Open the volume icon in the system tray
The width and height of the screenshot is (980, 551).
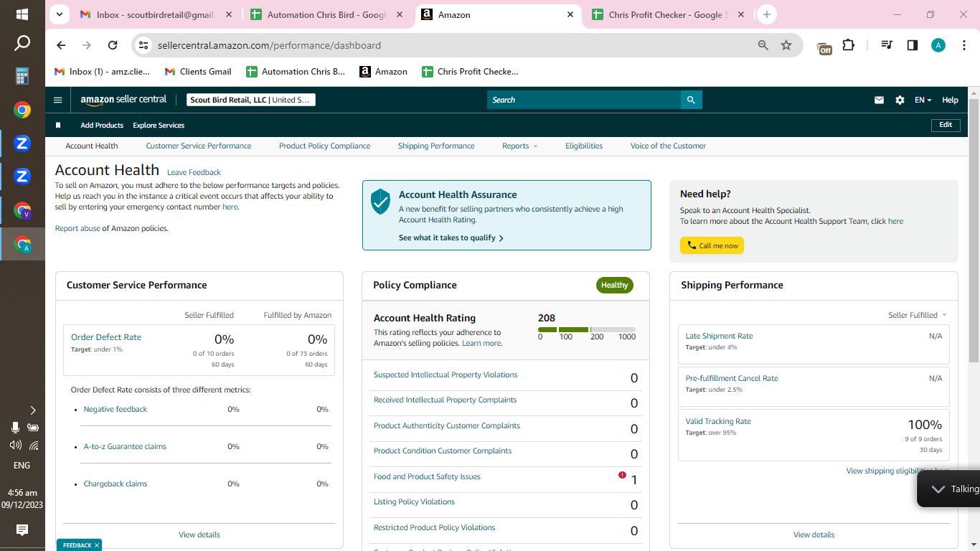pyautogui.click(x=15, y=445)
